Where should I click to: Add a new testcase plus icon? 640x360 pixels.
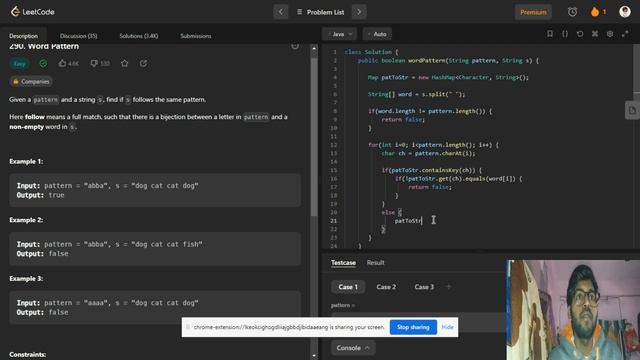(x=449, y=287)
